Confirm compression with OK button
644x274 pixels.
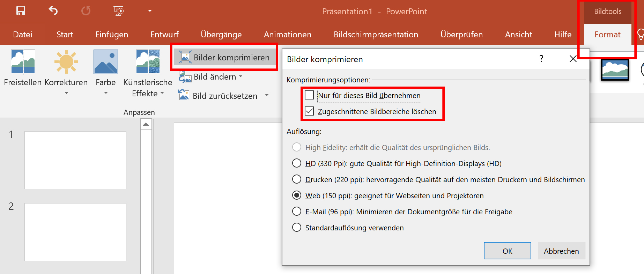point(507,251)
